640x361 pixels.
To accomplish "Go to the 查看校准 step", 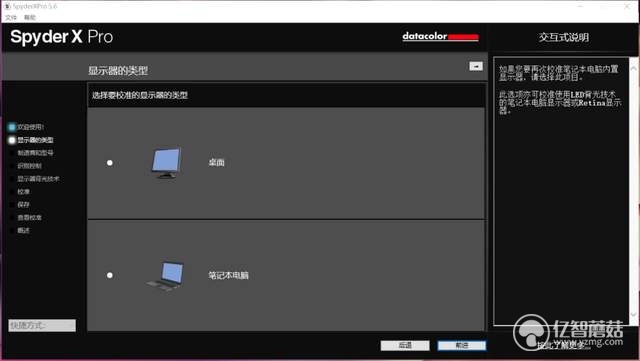I will coord(29,217).
